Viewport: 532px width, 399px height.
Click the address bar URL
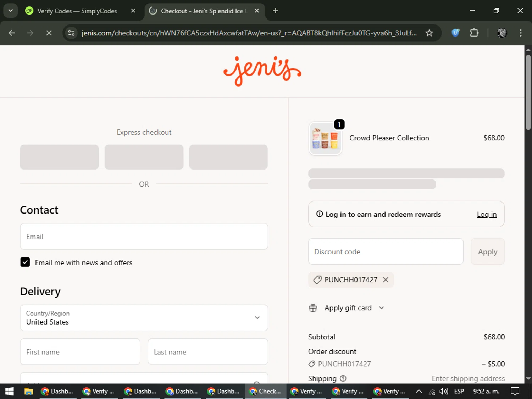click(x=249, y=33)
